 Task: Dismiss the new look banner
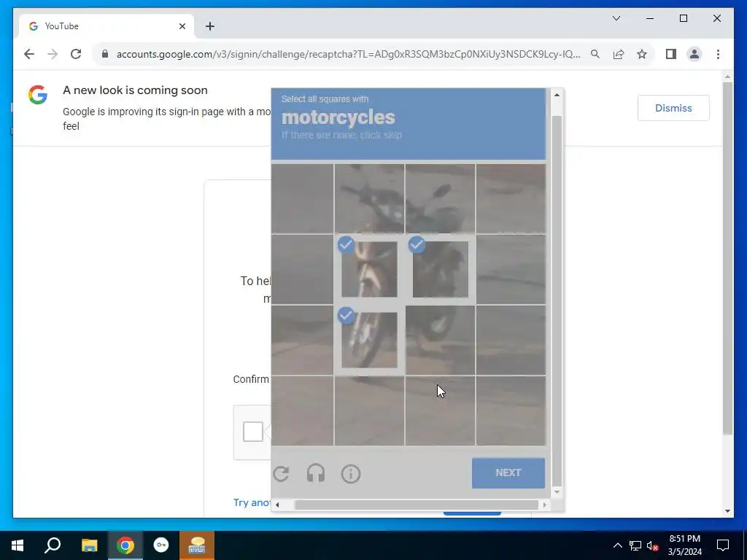673,108
